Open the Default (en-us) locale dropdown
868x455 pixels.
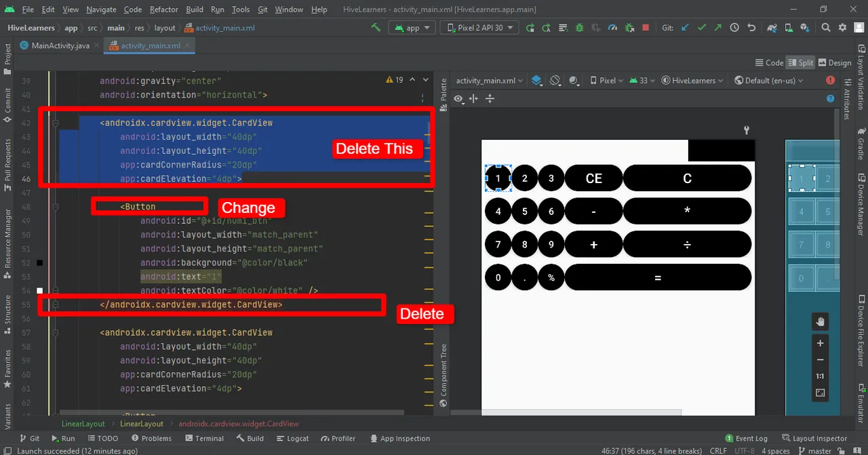(x=768, y=80)
